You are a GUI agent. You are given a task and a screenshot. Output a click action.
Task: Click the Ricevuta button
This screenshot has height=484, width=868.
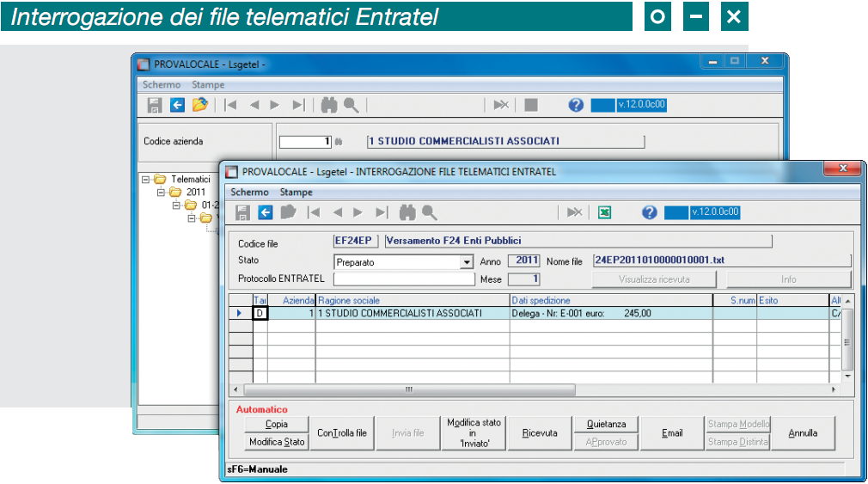540,433
